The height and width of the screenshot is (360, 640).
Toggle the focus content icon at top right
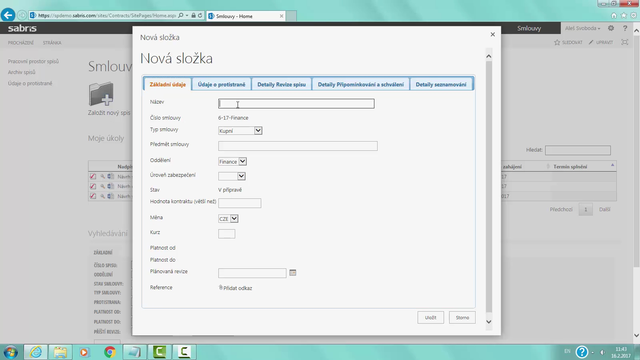tap(624, 42)
